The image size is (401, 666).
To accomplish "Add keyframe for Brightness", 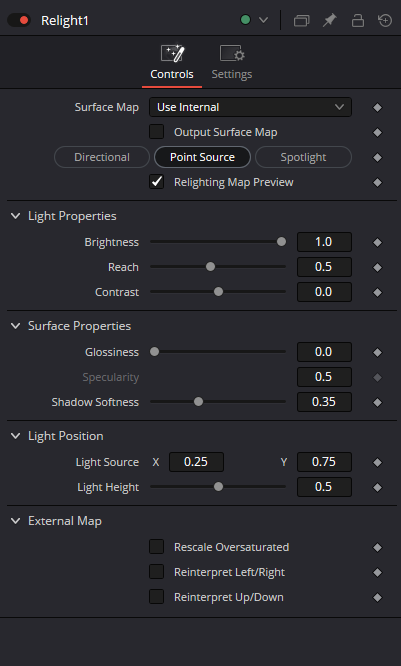I will coord(377,243).
